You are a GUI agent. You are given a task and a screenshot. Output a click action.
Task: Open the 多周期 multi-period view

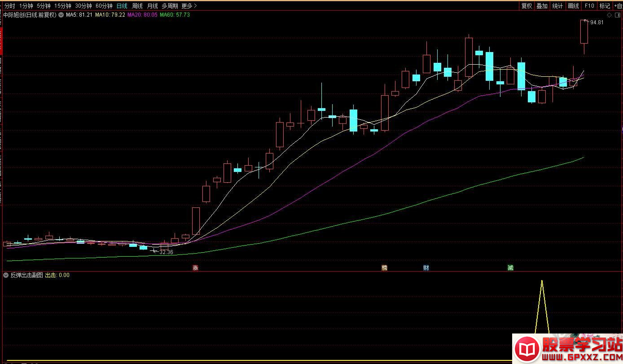pyautogui.click(x=170, y=6)
